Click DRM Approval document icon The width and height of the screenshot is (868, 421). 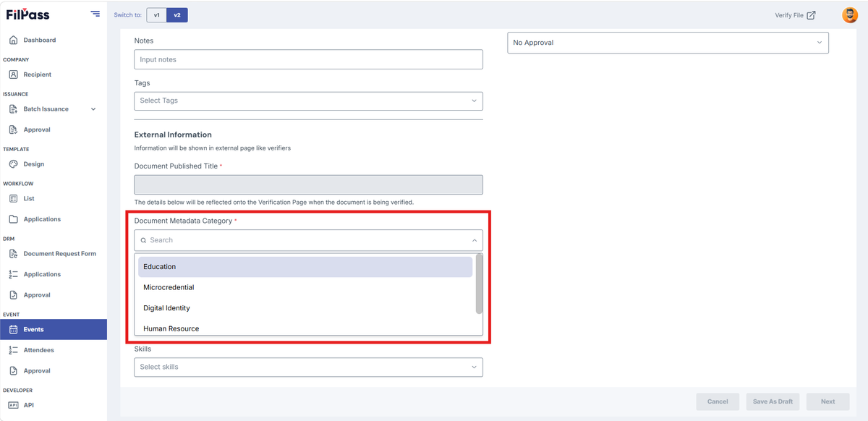pyautogui.click(x=13, y=295)
